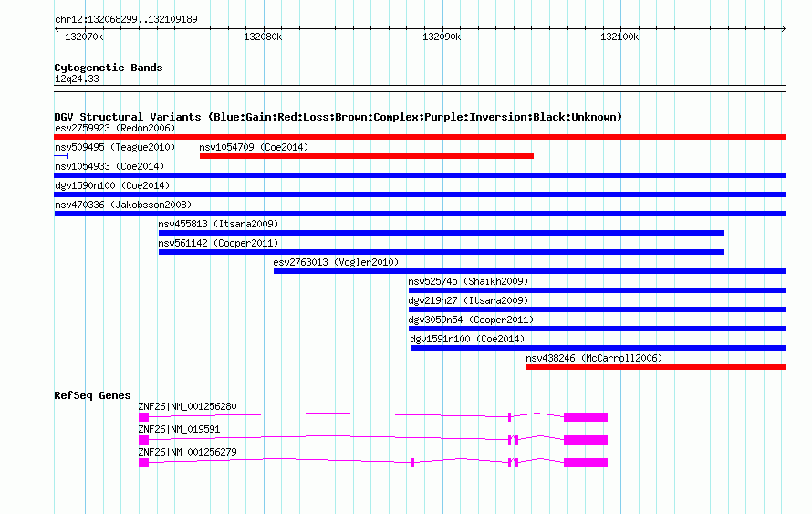
Task: Open the ZNF26|NM_001256279 transcript label
Action: click(187, 452)
